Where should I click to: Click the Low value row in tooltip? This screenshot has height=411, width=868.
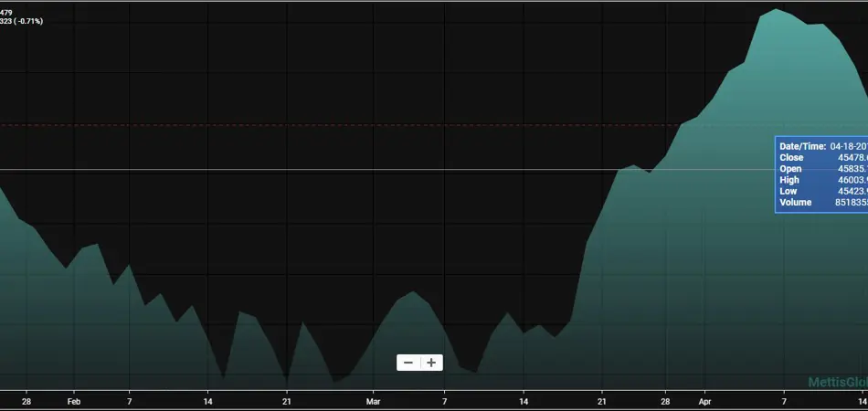tap(821, 191)
